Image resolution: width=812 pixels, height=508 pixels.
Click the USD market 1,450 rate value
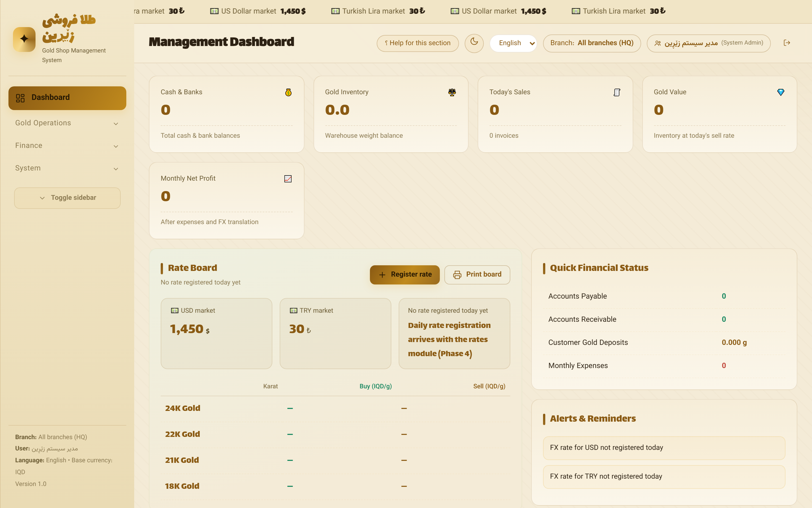point(189,329)
